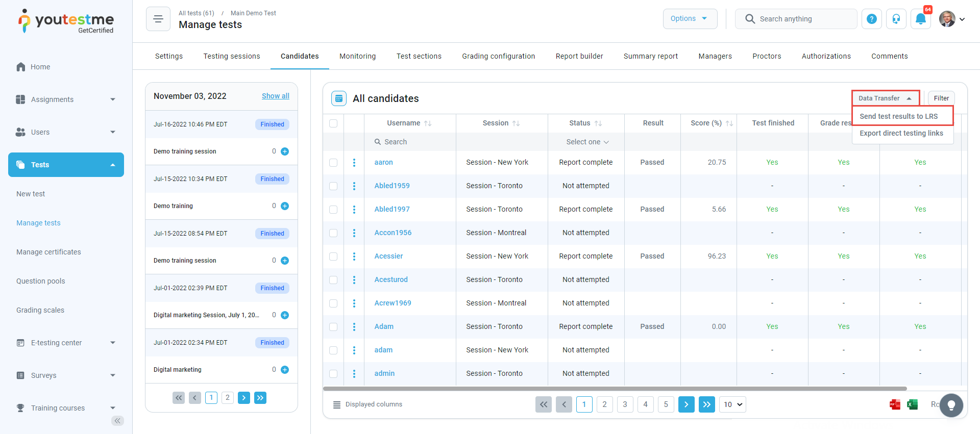Click the 'Show all' sessions link

tap(275, 96)
